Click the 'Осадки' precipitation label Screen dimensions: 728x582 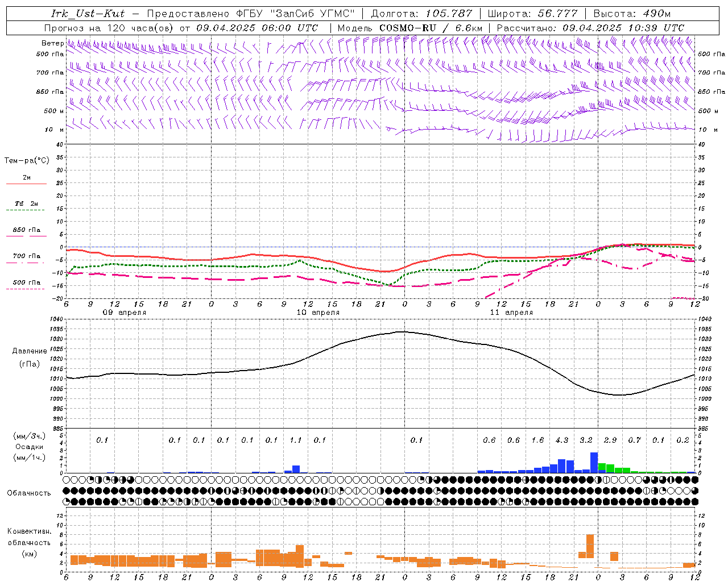tap(29, 447)
